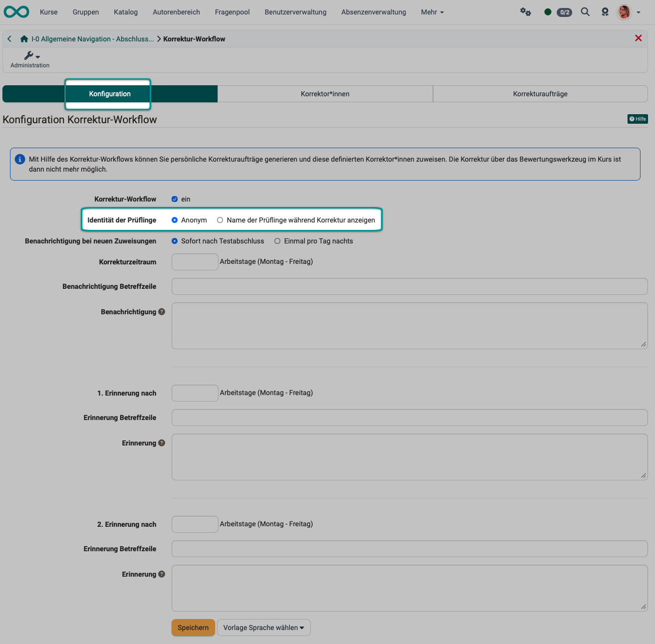Open help icon beside second Erinnerung label
This screenshot has height=644, width=655.
click(x=162, y=574)
